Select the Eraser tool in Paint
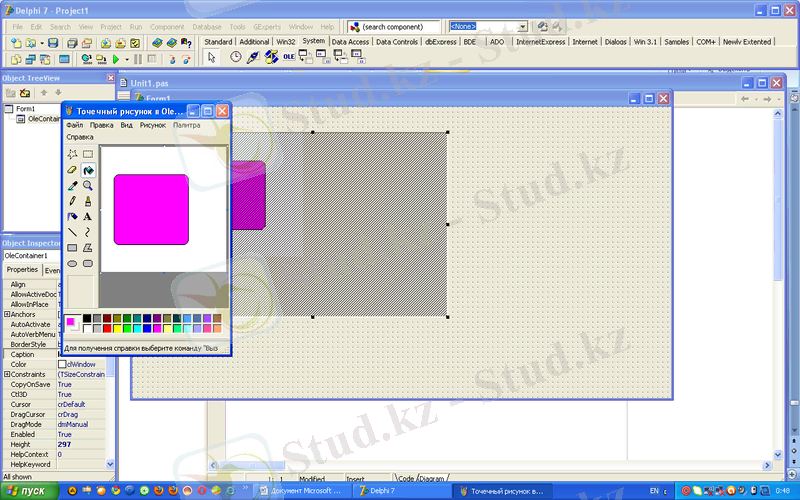The image size is (800, 500). [x=72, y=170]
